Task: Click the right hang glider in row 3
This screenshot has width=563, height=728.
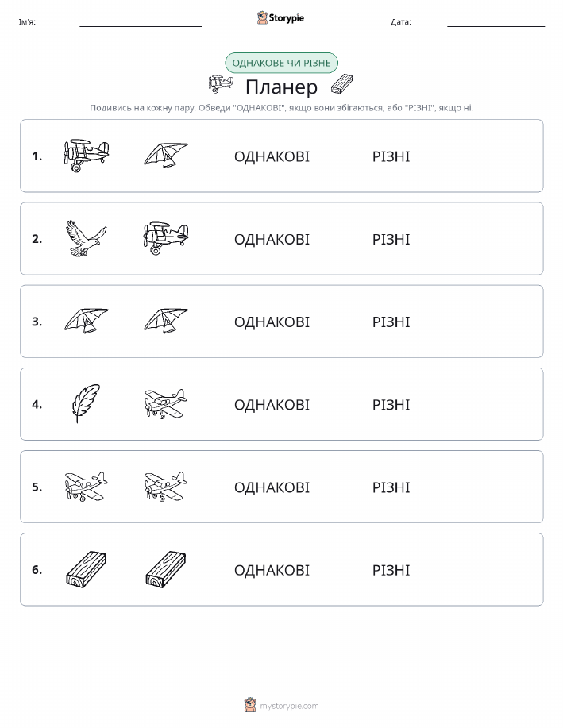Action: pos(166,321)
